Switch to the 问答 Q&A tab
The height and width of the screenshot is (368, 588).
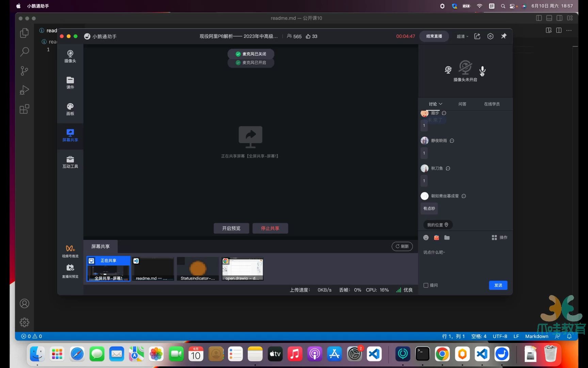pyautogui.click(x=462, y=104)
